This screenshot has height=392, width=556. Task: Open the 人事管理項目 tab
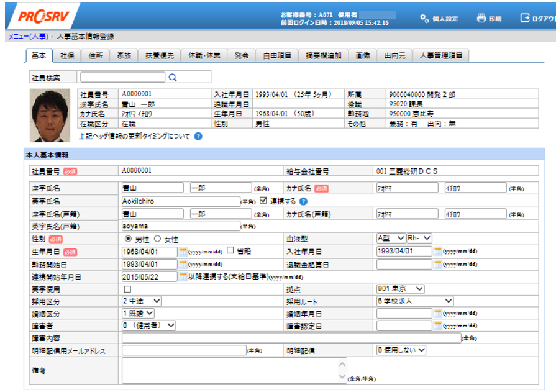(440, 55)
